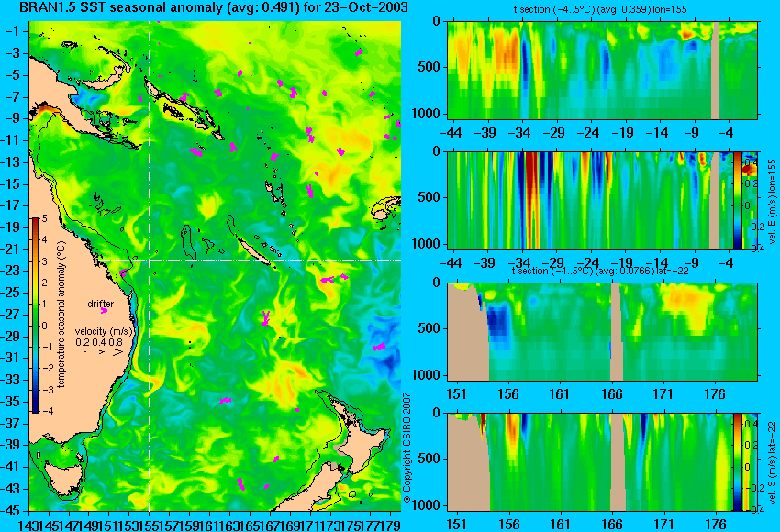The image size is (780, 532).
Task: Click the "-1" latitude tick on the map
Action: click(14, 31)
